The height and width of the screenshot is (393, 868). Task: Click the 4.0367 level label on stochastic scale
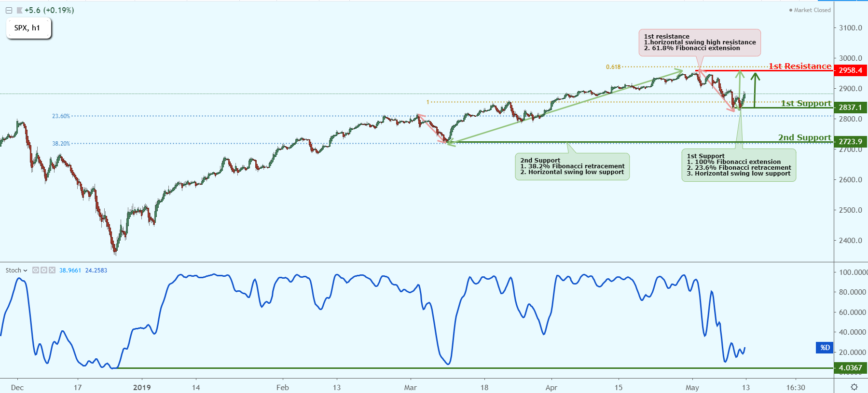[851, 368]
